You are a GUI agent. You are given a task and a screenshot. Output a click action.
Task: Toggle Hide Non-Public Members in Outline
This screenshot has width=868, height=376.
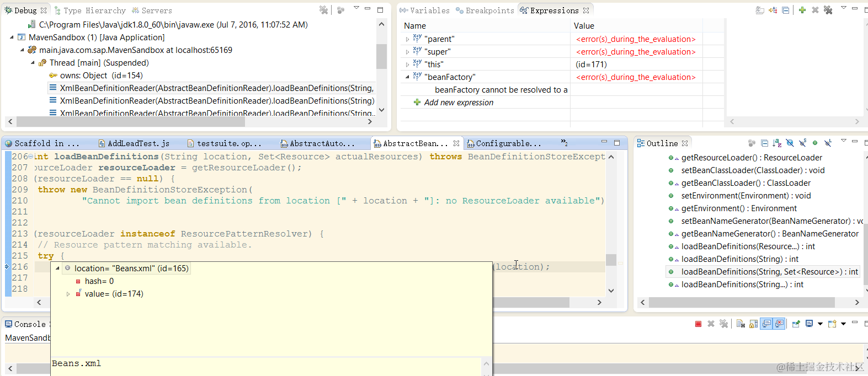tap(815, 143)
